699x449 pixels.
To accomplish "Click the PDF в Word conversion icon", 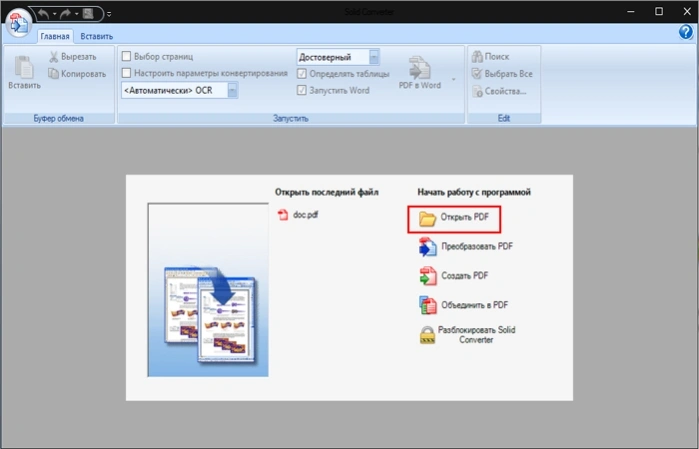I will coord(419,67).
